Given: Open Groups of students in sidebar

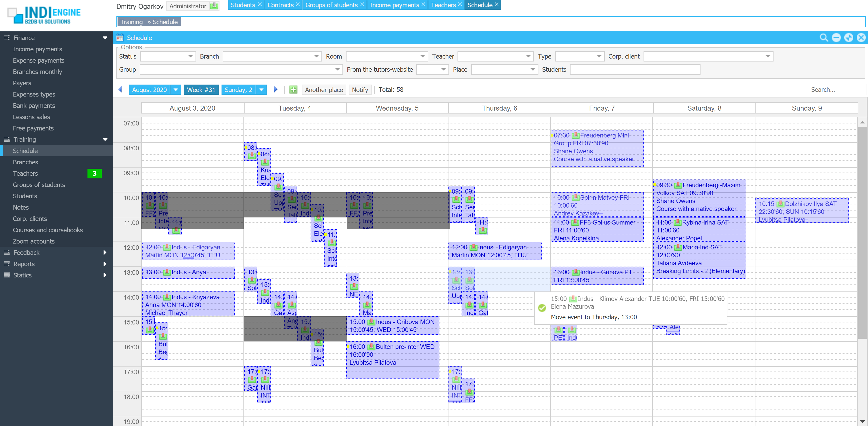Looking at the screenshot, I should point(39,185).
